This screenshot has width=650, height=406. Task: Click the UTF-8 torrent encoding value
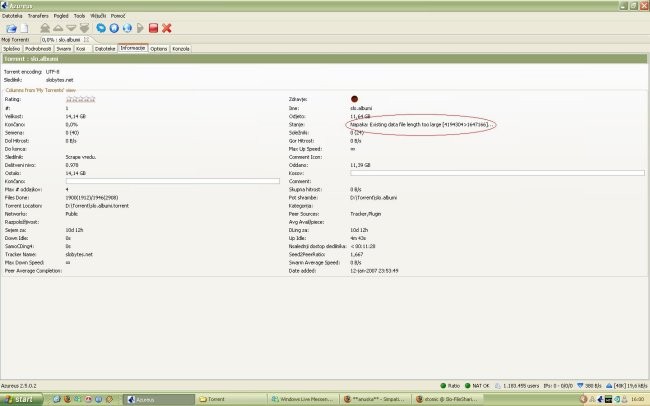click(x=52, y=72)
